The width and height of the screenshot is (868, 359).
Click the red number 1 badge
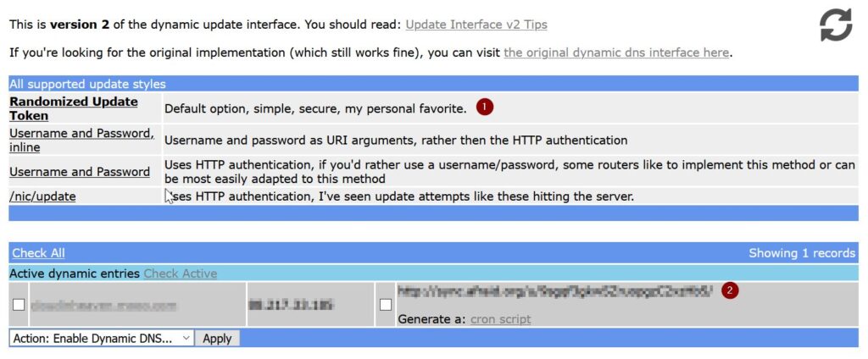point(484,108)
